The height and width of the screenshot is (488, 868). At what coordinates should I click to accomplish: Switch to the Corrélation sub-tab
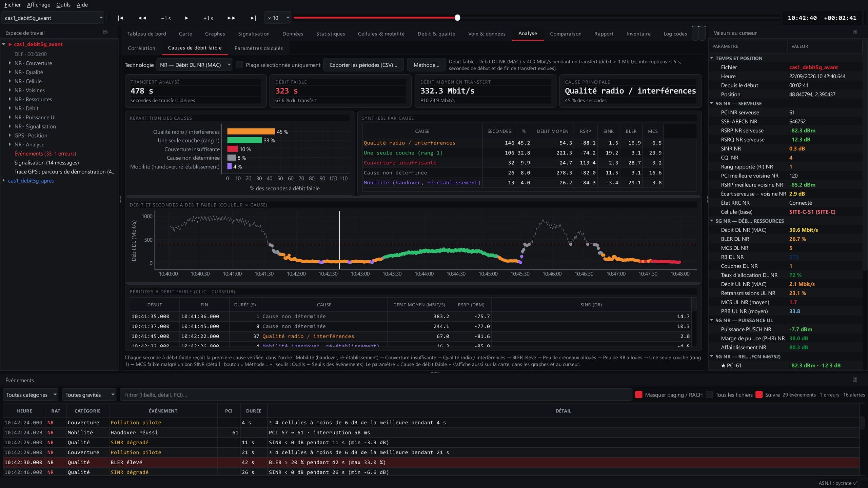click(x=141, y=48)
